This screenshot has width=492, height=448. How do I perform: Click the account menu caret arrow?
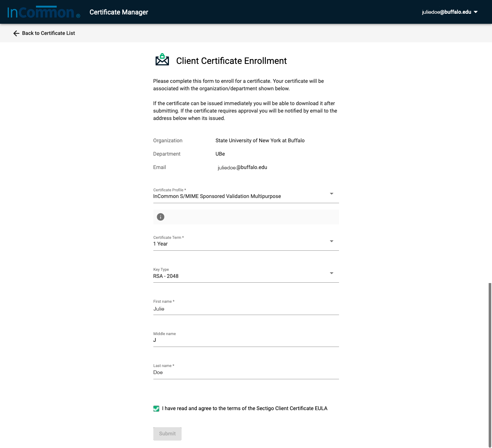[476, 12]
